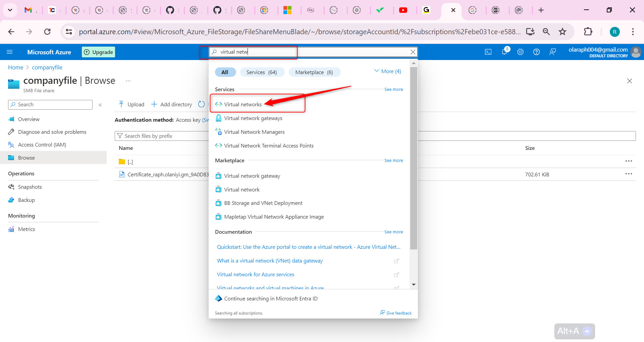Click the Add directory plus icon
Viewport: 644px width, 342px height.
[x=154, y=104]
